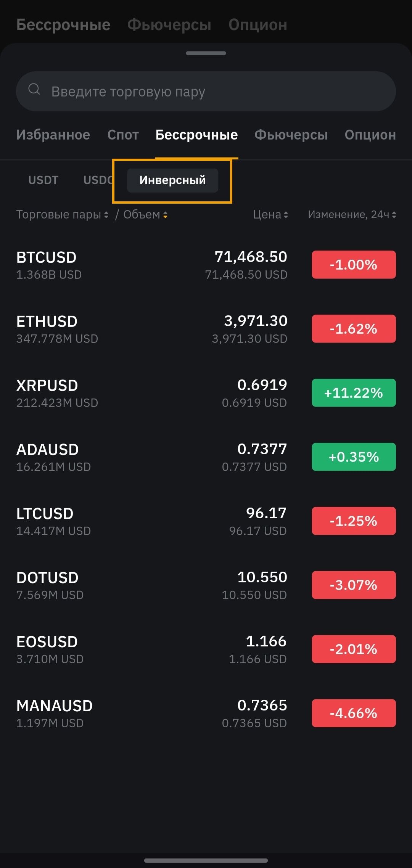The width and height of the screenshot is (412, 868).
Task: Select the USDC filter chip
Action: (98, 180)
